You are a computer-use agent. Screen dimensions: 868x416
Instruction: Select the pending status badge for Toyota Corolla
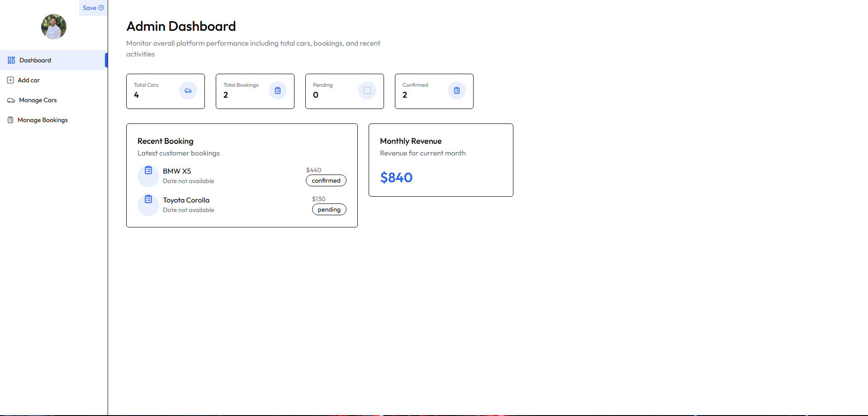click(x=329, y=209)
